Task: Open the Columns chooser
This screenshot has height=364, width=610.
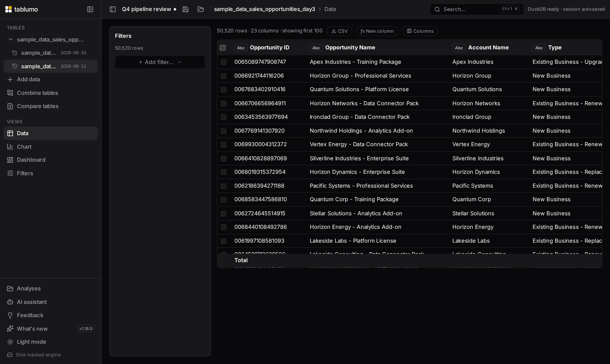Action: point(420,31)
